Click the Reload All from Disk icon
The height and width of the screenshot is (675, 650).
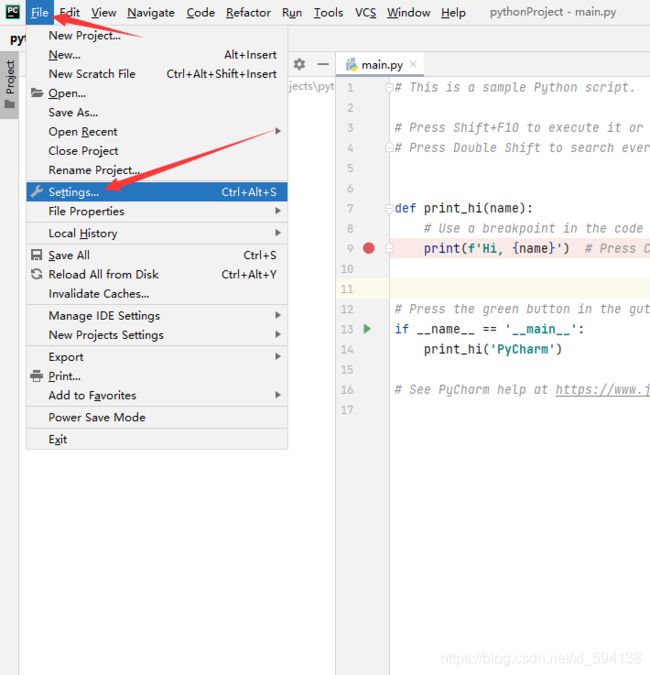coord(37,274)
